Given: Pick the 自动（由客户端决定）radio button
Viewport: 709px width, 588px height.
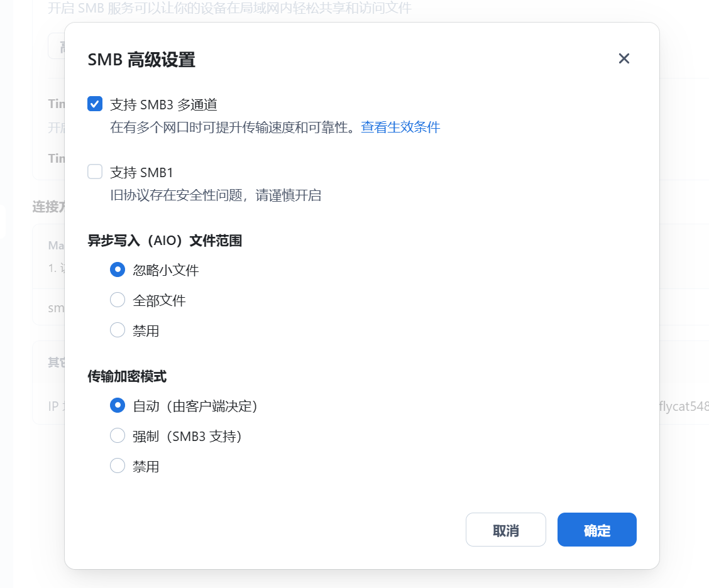Looking at the screenshot, I should [x=118, y=405].
